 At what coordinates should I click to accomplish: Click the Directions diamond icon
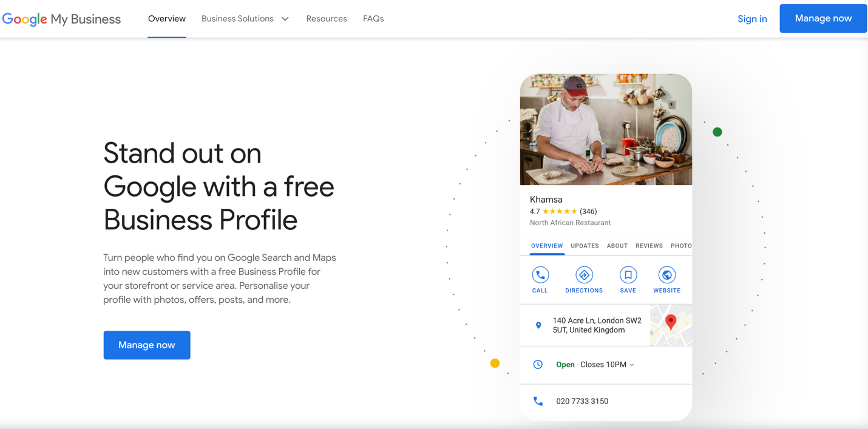pyautogui.click(x=584, y=275)
